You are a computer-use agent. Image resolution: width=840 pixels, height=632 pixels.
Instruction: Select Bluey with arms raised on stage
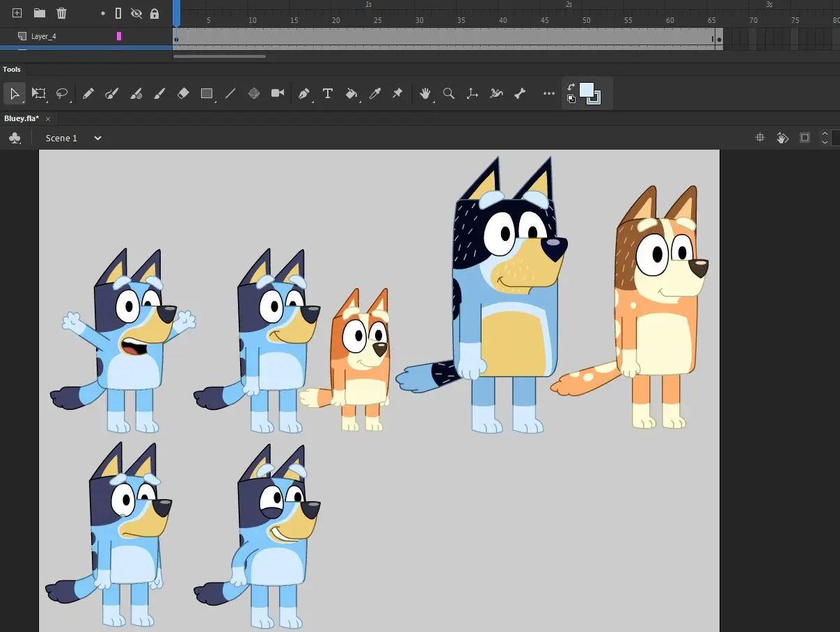pyautogui.click(x=129, y=341)
